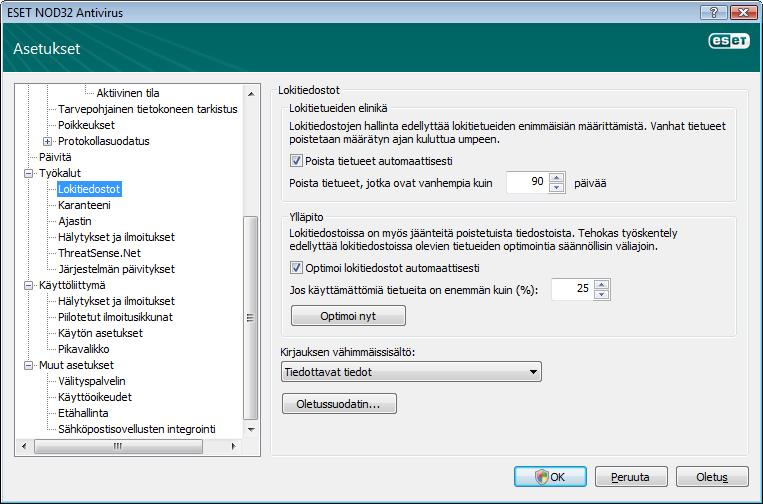Open Välityspalvelin settings
The image size is (763, 504).
[91, 381]
